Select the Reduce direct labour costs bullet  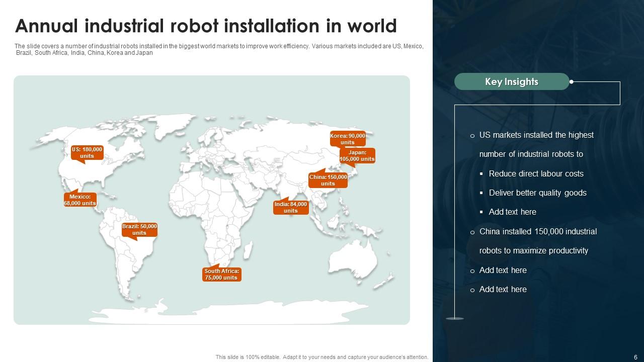click(535, 173)
